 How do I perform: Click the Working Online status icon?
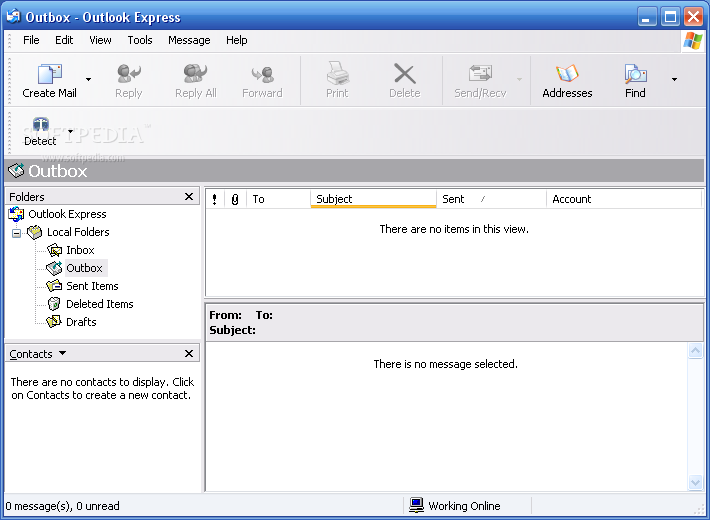(416, 505)
